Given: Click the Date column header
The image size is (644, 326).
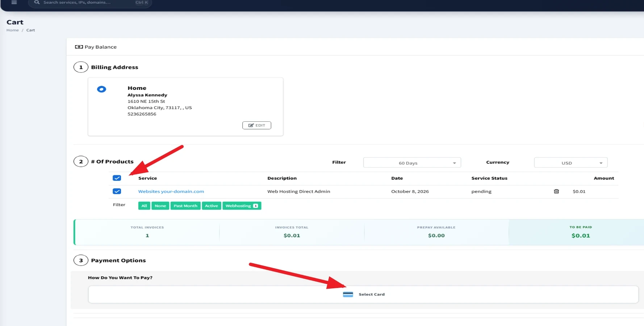Looking at the screenshot, I should pyautogui.click(x=397, y=178).
